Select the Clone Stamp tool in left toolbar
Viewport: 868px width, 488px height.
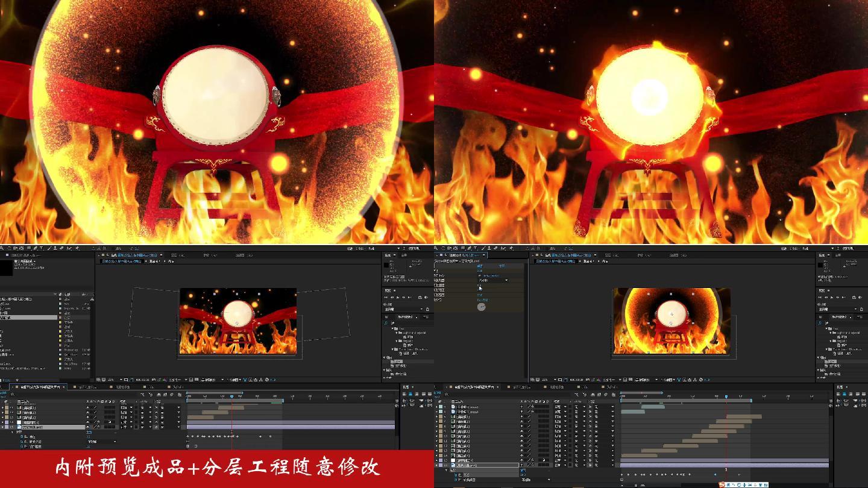(55, 248)
